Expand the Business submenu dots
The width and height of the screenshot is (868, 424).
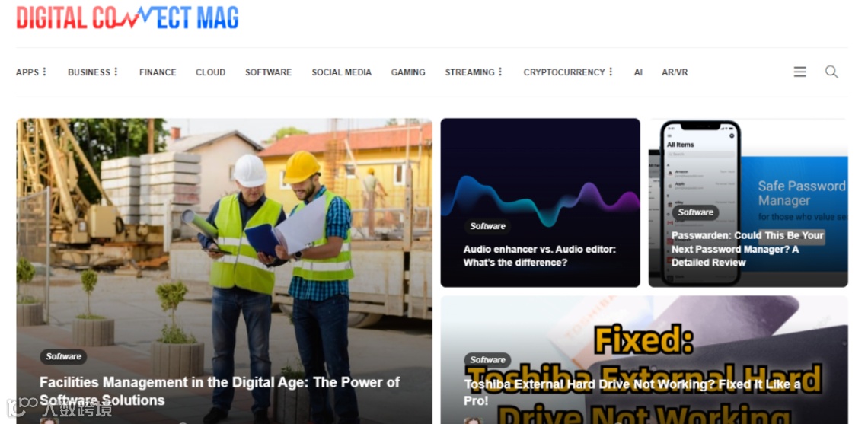tap(116, 72)
